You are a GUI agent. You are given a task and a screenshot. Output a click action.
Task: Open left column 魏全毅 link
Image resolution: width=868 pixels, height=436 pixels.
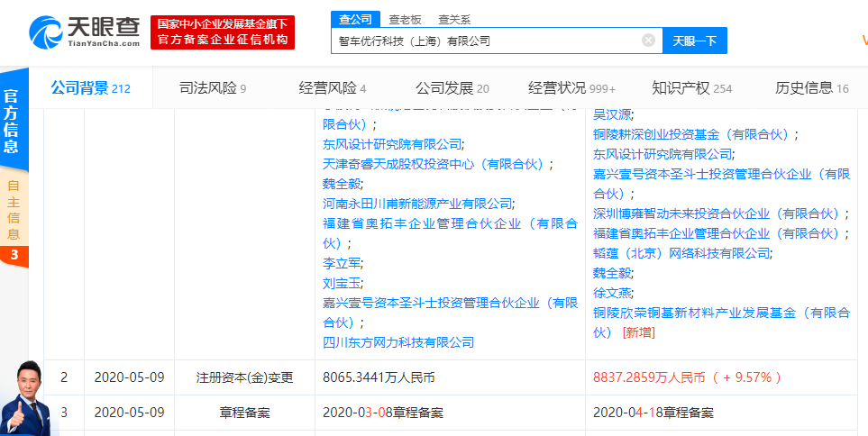(343, 184)
